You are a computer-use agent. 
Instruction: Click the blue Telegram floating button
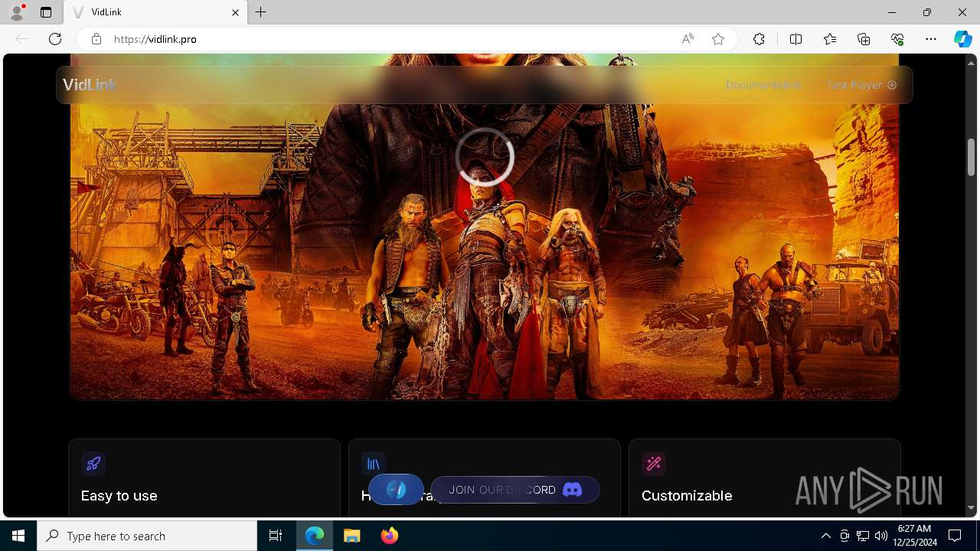[x=396, y=490]
